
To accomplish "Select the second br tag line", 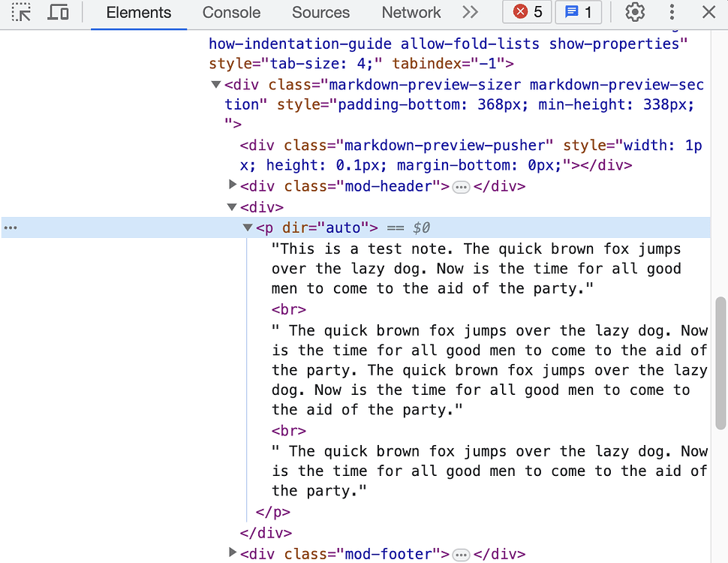I will coord(289,431).
